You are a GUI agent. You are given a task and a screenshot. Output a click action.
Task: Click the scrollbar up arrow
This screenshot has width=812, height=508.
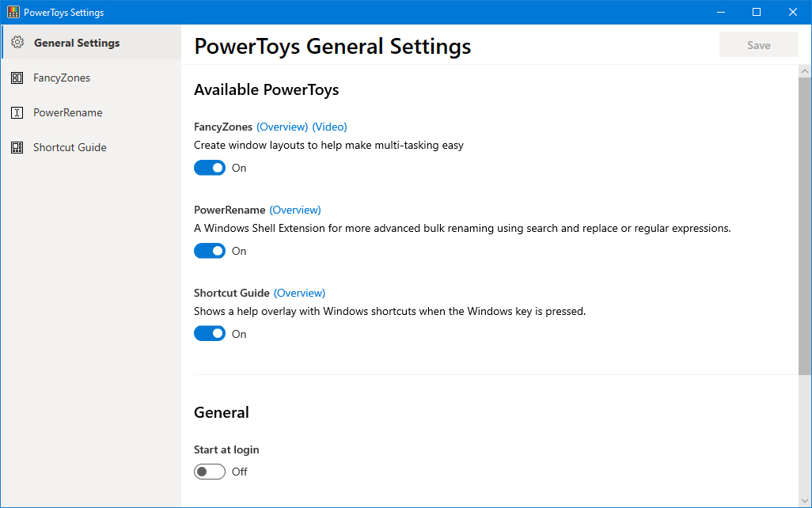[805, 71]
